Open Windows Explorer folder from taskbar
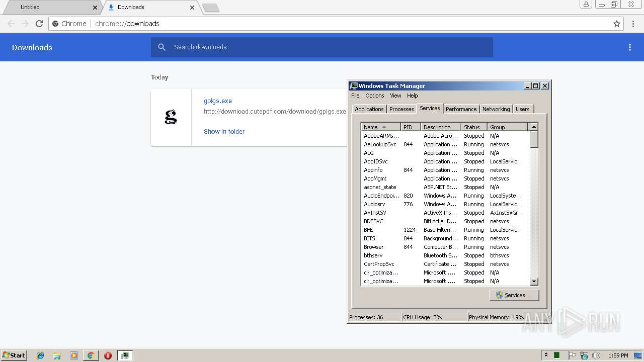Image resolution: width=644 pixels, height=362 pixels. [57, 355]
